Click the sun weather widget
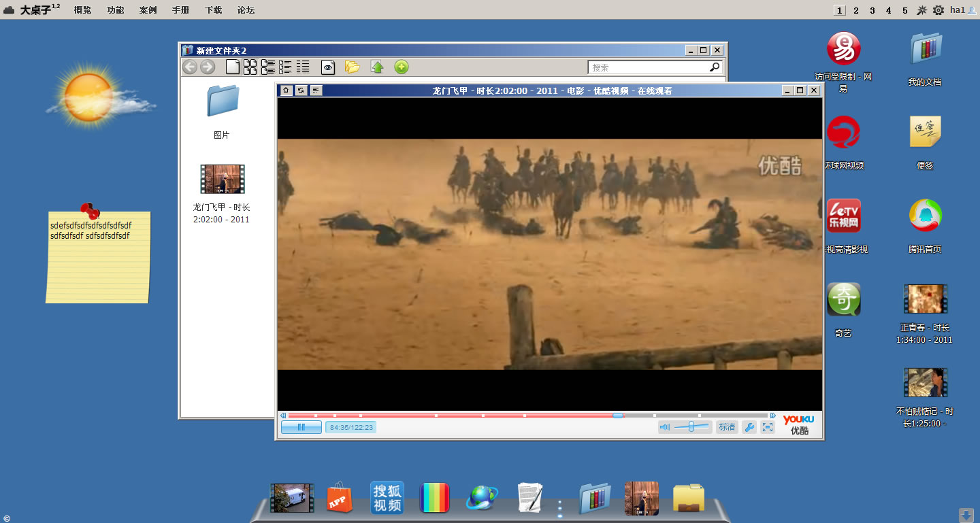Screen dimensions: 980x523 101,97
